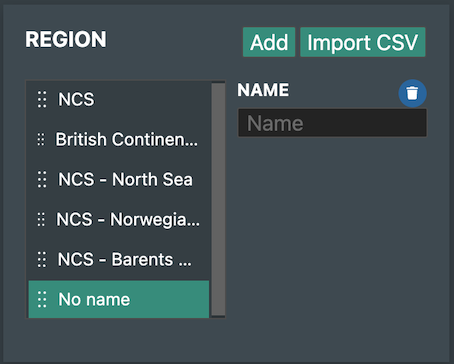
Task: Click the REGION panel heading
Action: 66,39
